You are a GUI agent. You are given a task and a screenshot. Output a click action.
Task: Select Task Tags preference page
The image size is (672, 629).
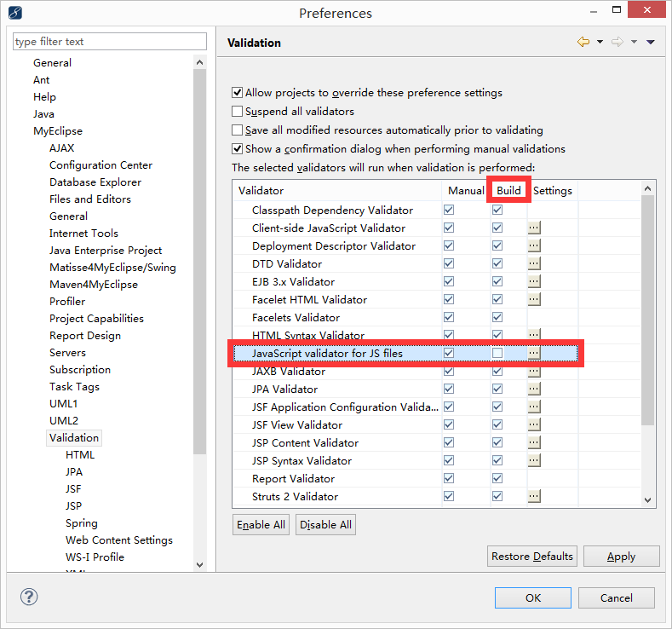click(x=74, y=387)
